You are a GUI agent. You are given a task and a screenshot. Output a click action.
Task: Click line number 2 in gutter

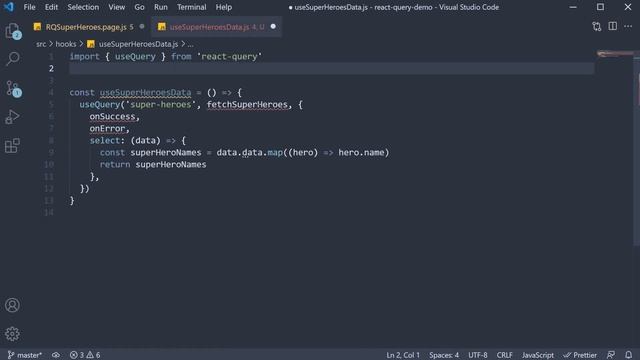[51, 69]
